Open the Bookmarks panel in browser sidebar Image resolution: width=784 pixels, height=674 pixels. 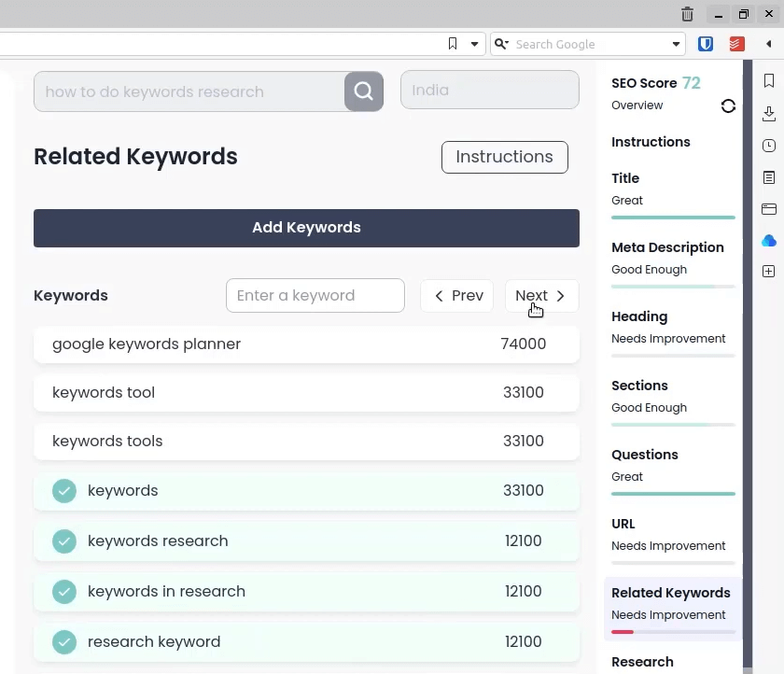769,80
